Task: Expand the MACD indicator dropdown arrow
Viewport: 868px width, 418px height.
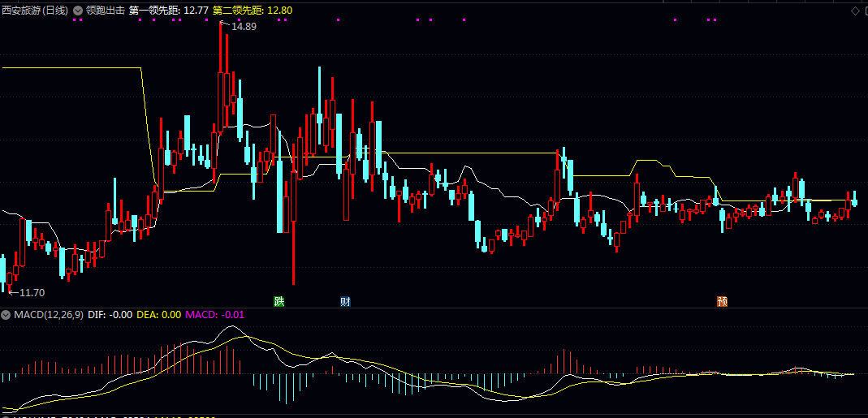Action: coord(6,314)
